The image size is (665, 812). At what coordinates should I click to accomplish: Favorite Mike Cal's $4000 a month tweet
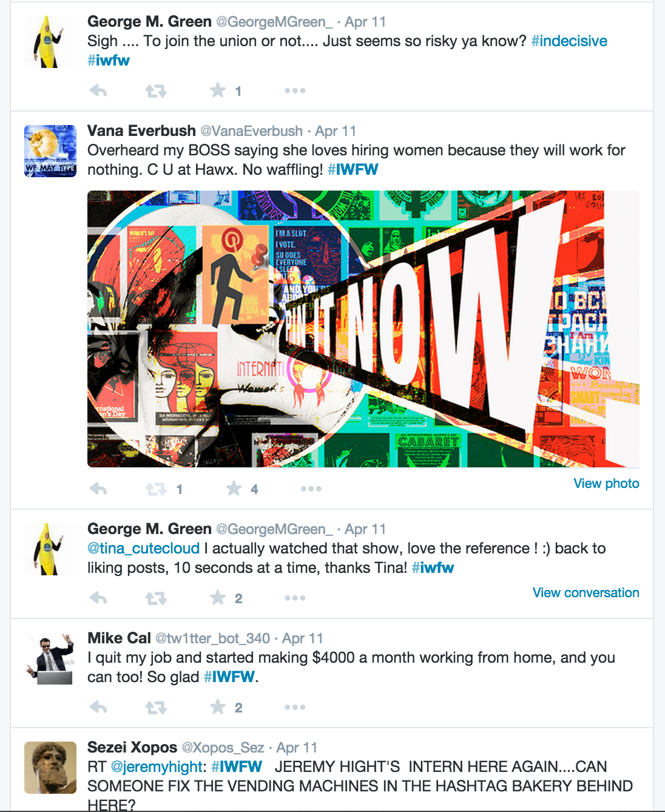pos(218,707)
